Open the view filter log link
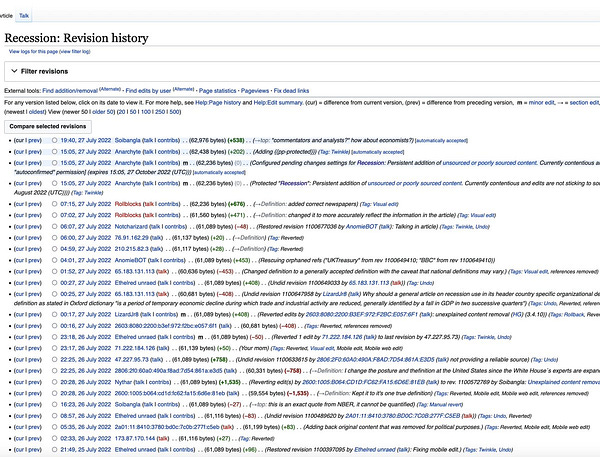The height and width of the screenshot is (457, 600). 75,51
